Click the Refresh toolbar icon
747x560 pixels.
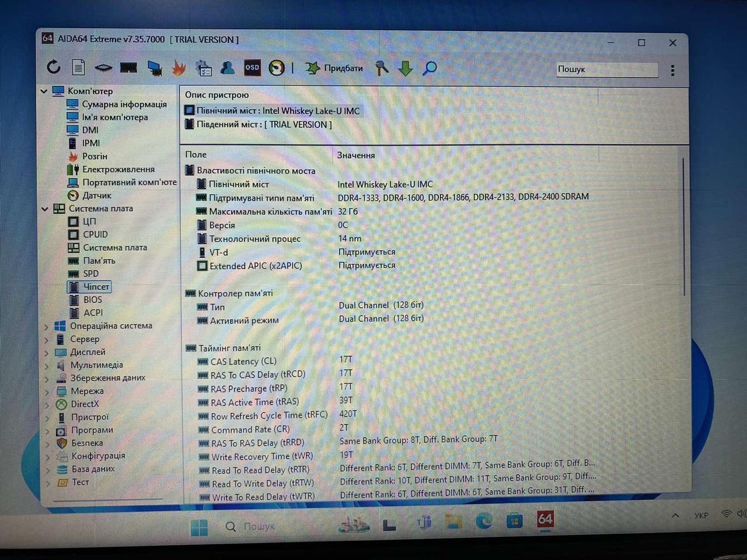coord(54,67)
